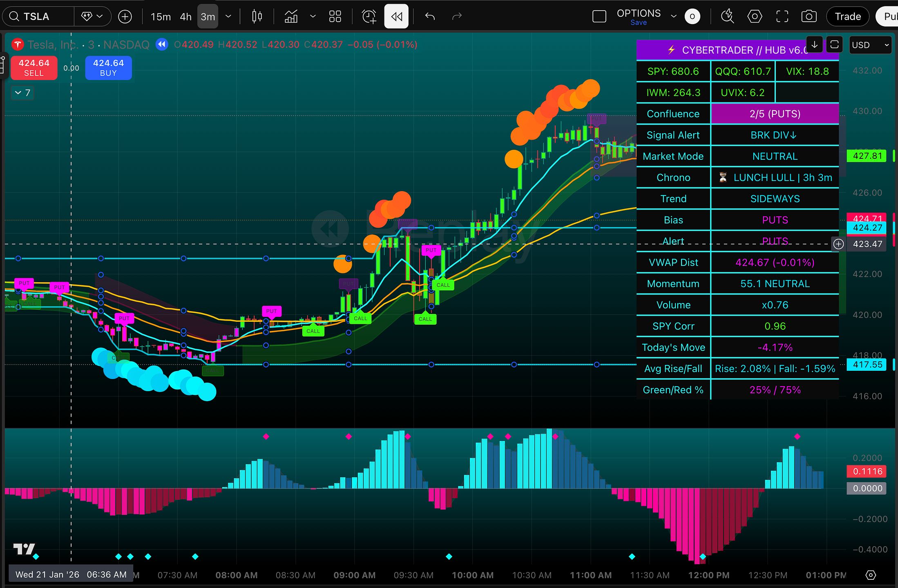Enter fullscreen mode
Image resolution: width=898 pixels, height=588 pixels.
point(782,16)
